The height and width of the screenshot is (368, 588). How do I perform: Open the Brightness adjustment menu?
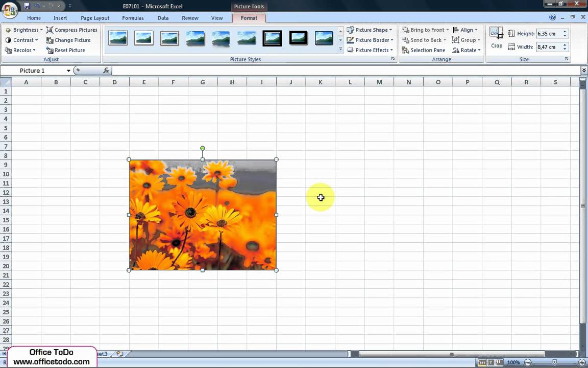point(24,30)
